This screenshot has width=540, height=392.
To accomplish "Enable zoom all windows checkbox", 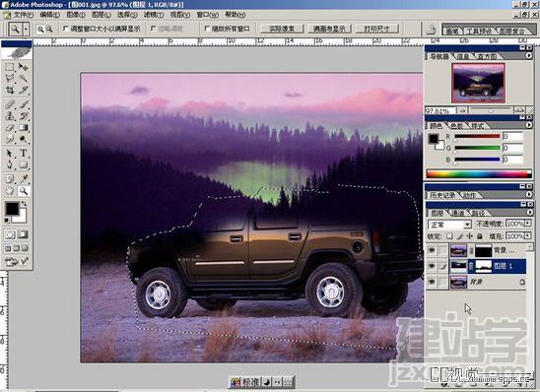I will (x=207, y=29).
